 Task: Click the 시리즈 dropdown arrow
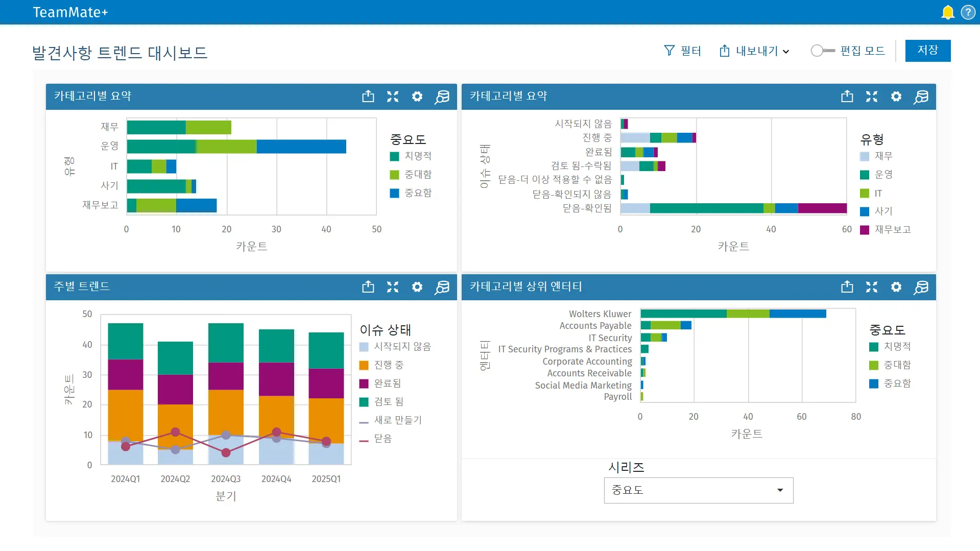point(780,490)
